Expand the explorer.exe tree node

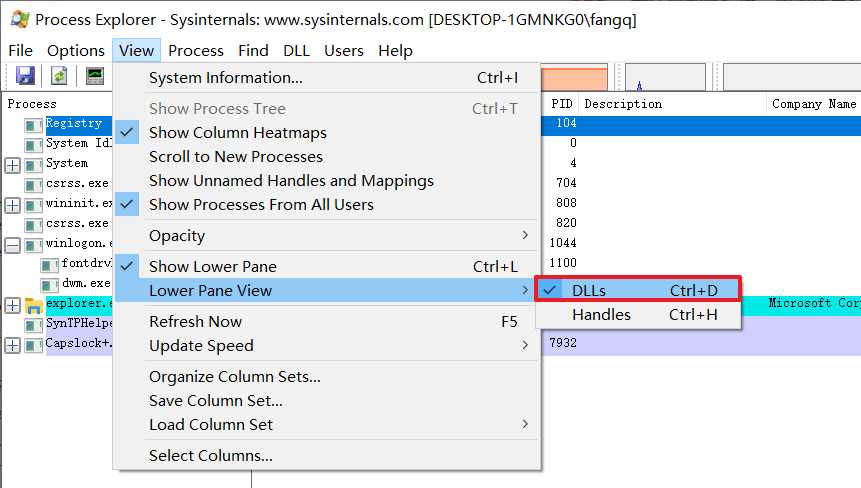(13, 305)
